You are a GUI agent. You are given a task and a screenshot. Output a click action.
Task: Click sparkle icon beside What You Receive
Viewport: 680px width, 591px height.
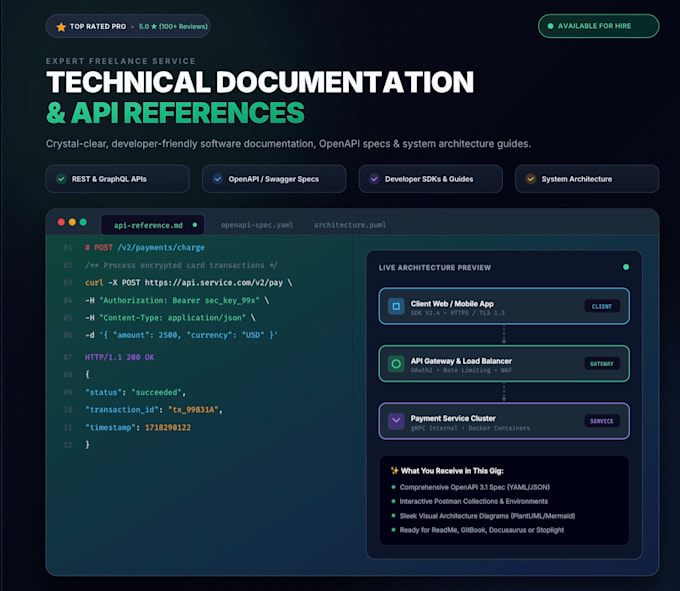pos(395,470)
